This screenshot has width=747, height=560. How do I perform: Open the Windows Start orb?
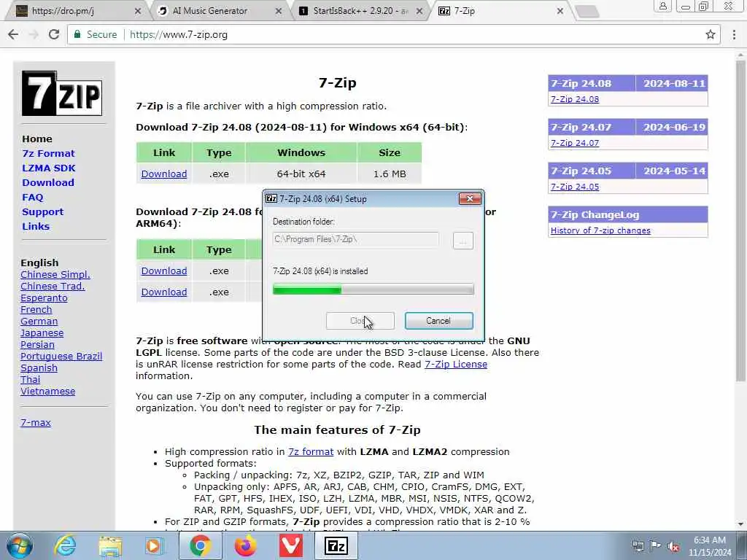click(20, 545)
